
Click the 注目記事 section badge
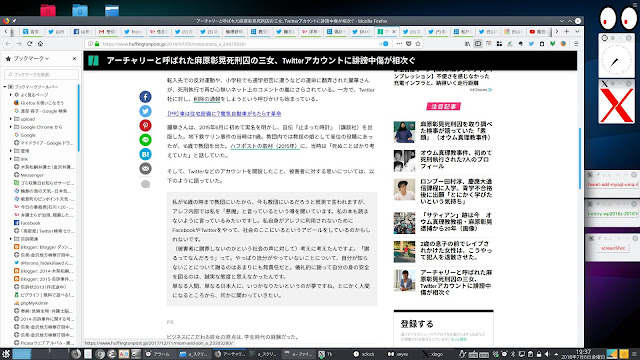444,106
